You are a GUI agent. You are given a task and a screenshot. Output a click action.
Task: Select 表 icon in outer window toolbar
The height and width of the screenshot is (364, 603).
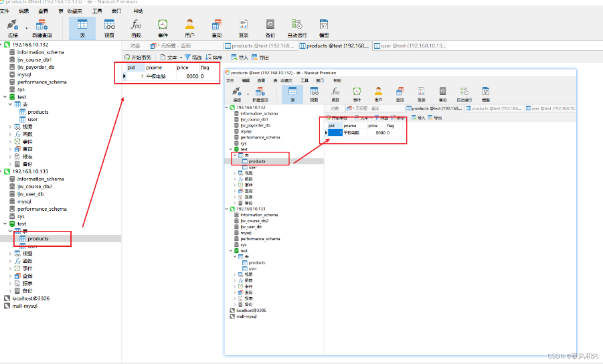(x=82, y=25)
